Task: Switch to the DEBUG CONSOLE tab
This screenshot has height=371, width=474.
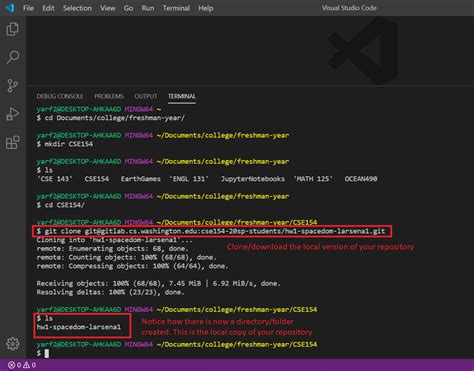Action: [60, 96]
